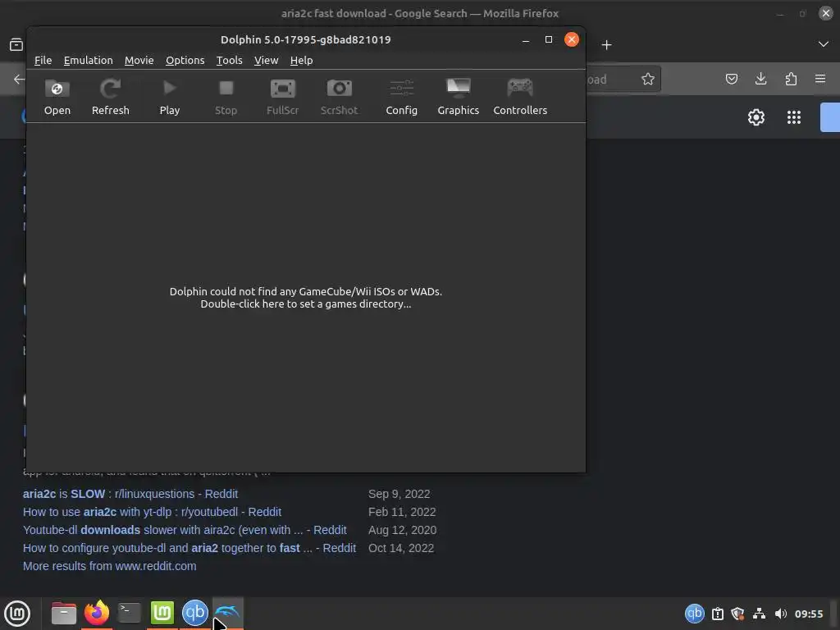Open Firefox hamburger application menu
Image resolution: width=840 pixels, height=630 pixels.
[x=820, y=80]
